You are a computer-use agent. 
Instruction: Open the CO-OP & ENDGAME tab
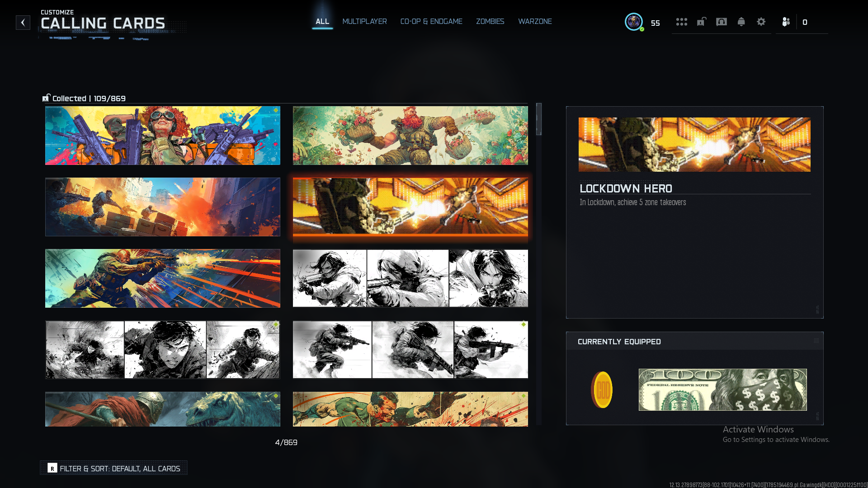coord(431,21)
